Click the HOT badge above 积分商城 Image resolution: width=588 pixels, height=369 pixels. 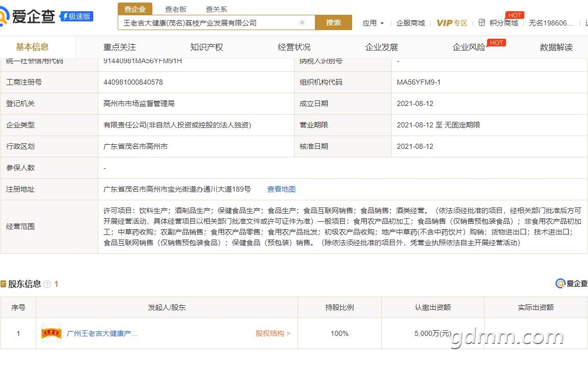[515, 15]
